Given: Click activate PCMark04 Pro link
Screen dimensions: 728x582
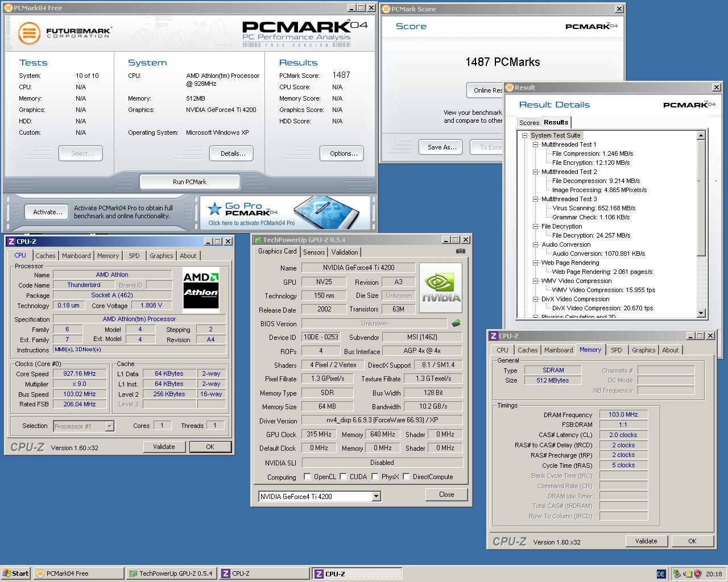Looking at the screenshot, I should point(251,223).
